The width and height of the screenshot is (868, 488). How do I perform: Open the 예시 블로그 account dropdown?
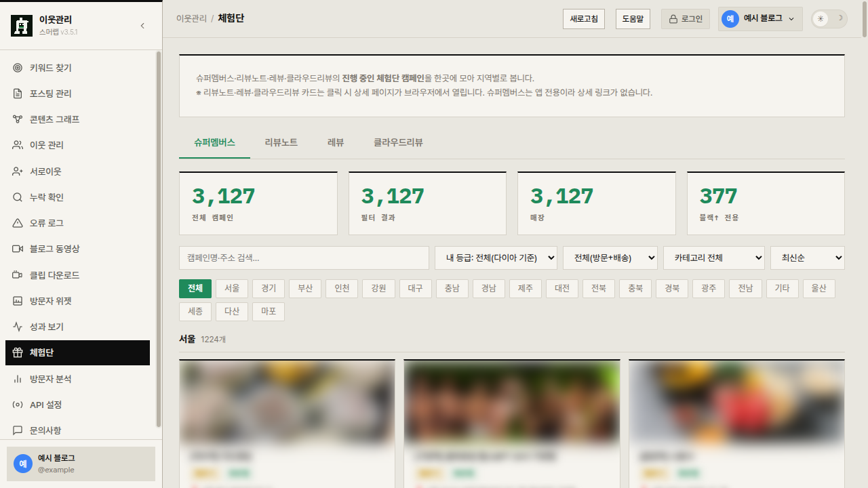pos(760,19)
